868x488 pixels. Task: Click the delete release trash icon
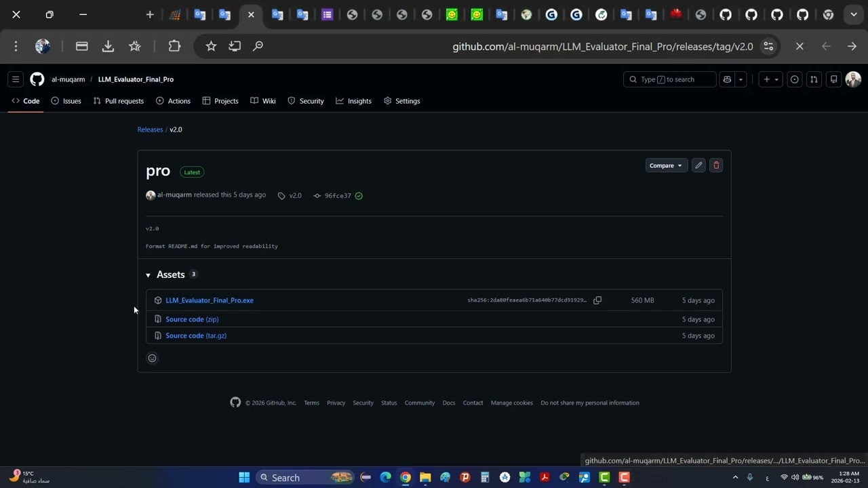716,165
